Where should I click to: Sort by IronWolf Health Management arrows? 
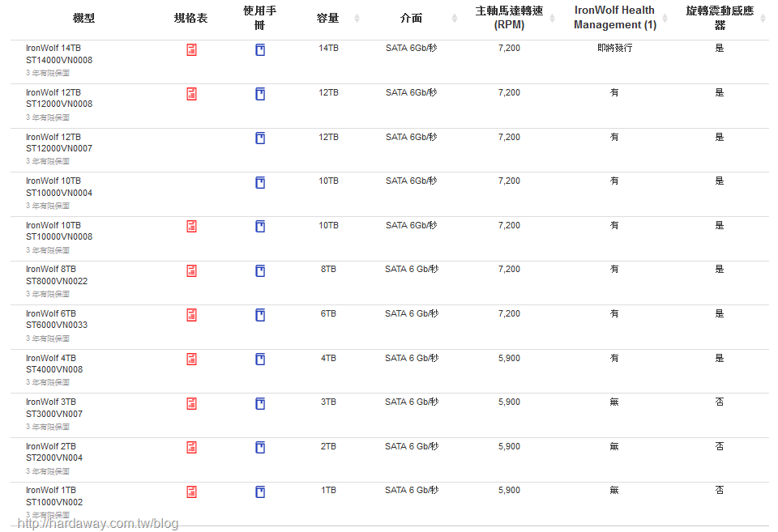pyautogui.click(x=665, y=19)
